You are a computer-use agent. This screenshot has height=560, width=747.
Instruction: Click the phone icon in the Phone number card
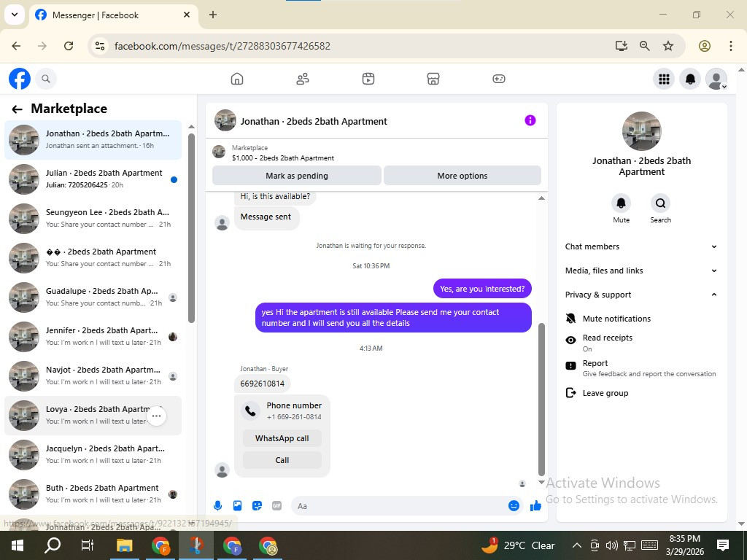pos(250,411)
